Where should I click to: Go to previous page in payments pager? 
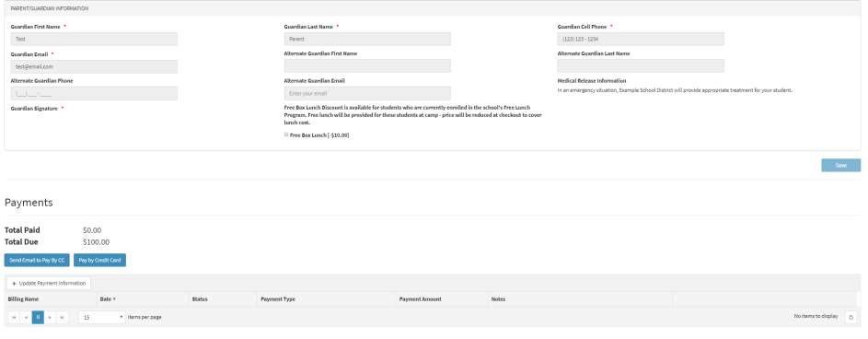[x=26, y=318]
